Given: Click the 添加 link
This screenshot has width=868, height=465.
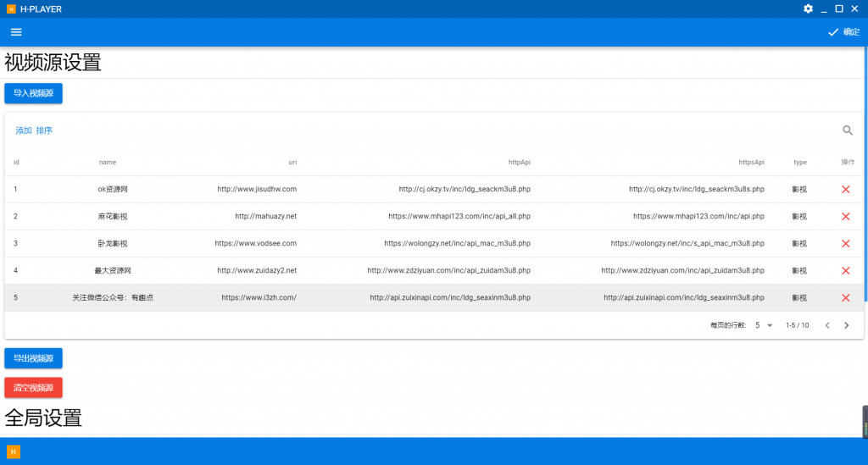Looking at the screenshot, I should (24, 130).
